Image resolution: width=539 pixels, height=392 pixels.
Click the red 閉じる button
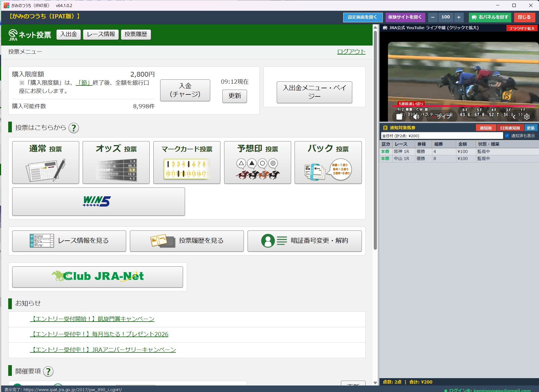pos(525,17)
